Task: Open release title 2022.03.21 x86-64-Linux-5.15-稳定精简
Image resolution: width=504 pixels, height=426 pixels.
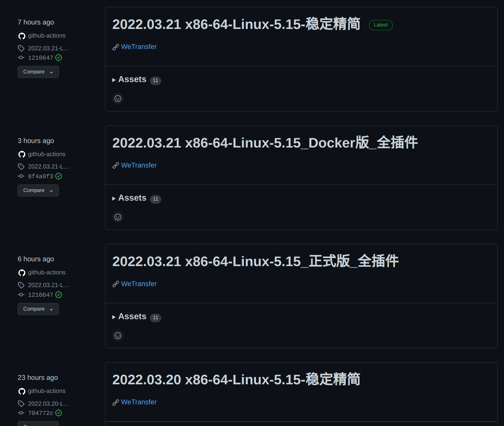Action: [236, 24]
